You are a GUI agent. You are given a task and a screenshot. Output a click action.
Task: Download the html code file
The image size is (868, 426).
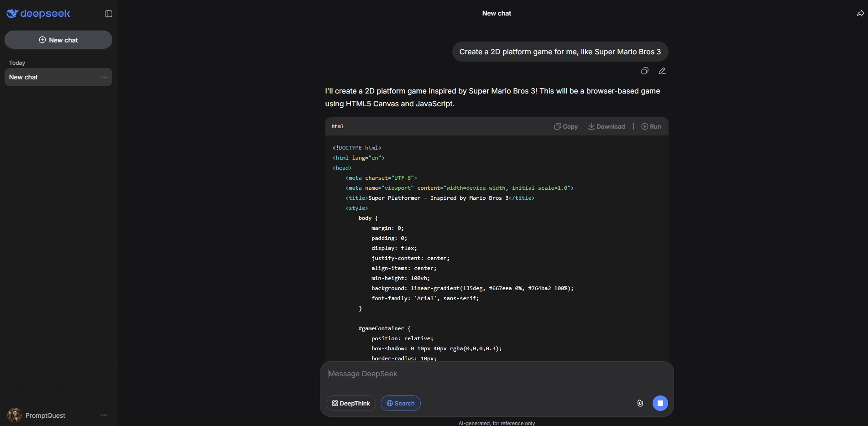pyautogui.click(x=607, y=126)
